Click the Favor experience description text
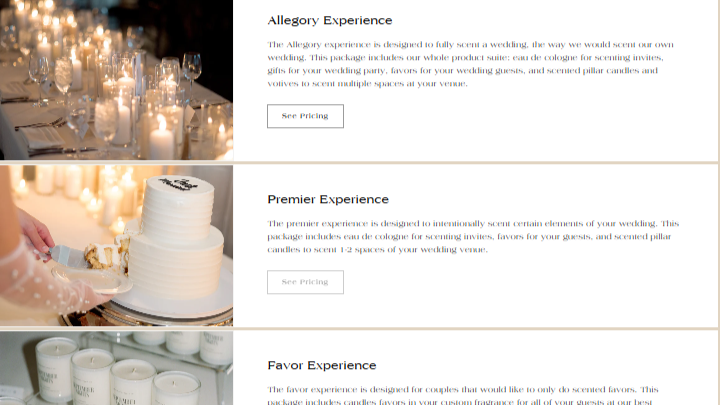This screenshot has width=720, height=405. pos(463,395)
